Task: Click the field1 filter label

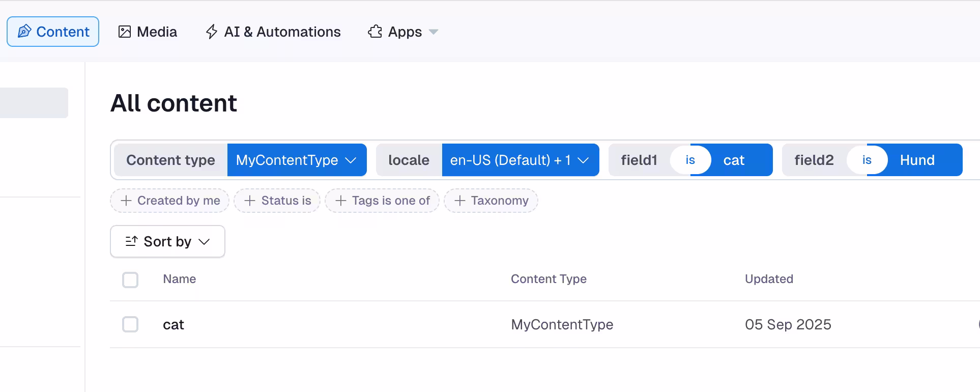Action: (x=639, y=160)
